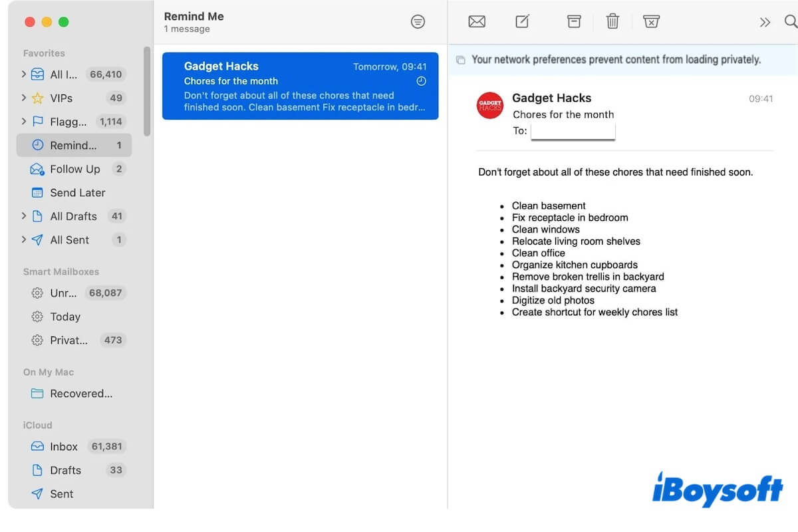Move message to Junk
798x532 pixels.
(651, 22)
